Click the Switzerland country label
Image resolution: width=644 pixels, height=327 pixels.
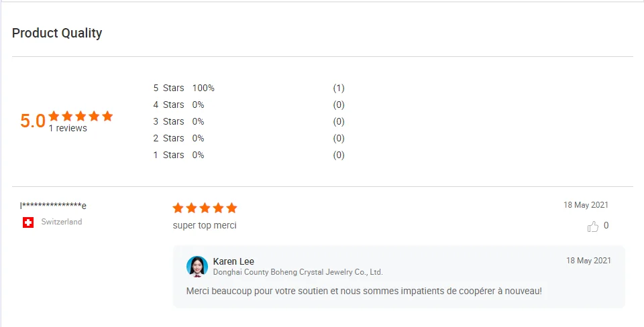(62, 222)
